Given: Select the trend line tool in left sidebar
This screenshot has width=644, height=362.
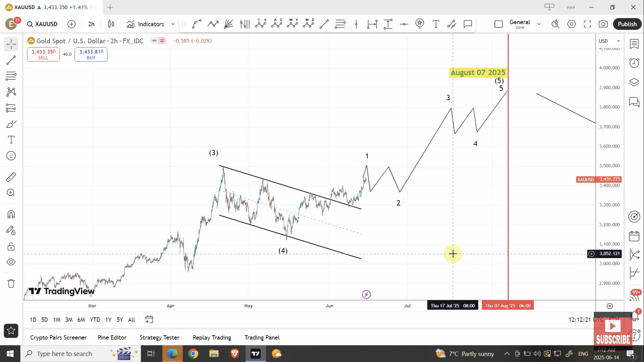Looking at the screenshot, I should pyautogui.click(x=11, y=60).
